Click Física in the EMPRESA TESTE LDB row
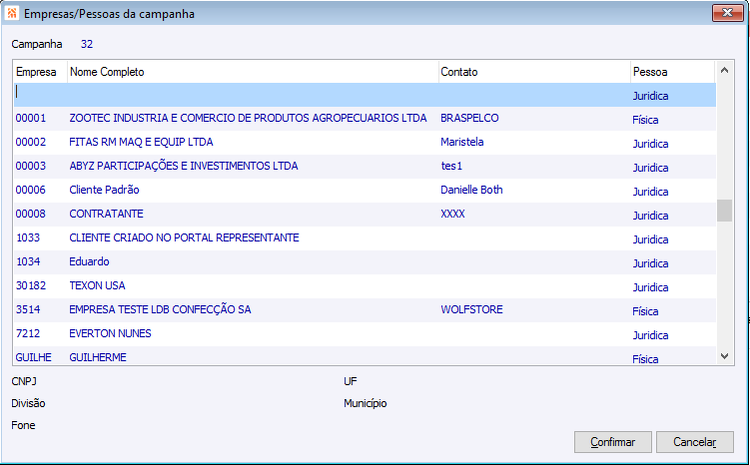The height and width of the screenshot is (465, 750). 645,311
